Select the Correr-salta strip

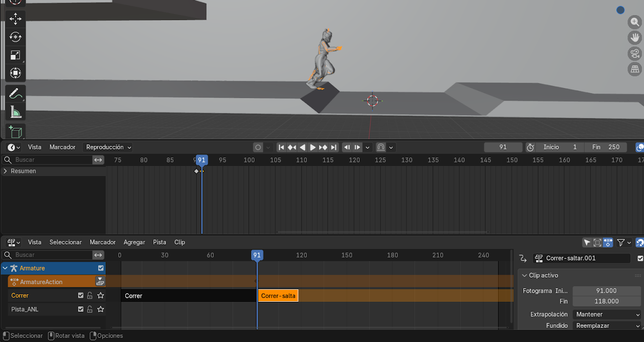click(278, 296)
